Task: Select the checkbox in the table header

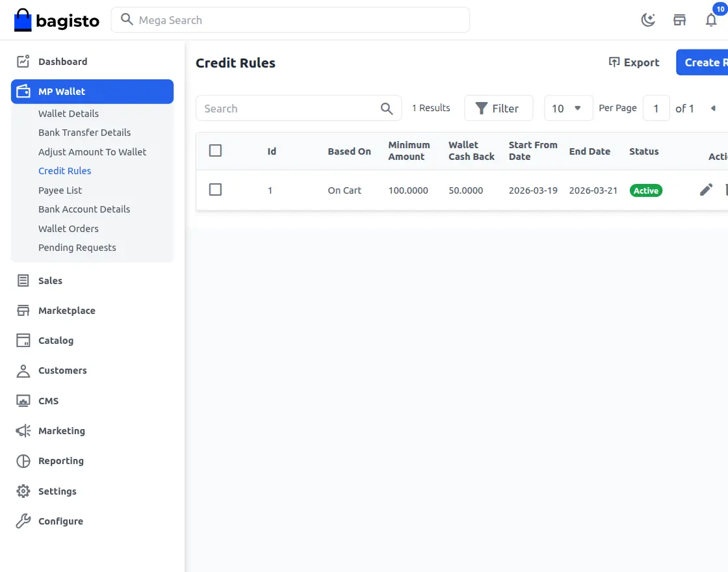Action: [x=215, y=149]
